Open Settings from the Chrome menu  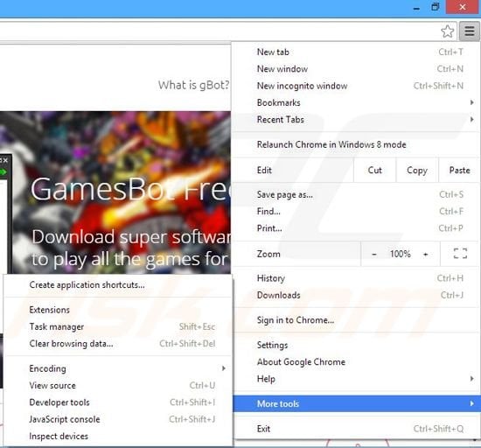coord(356,345)
